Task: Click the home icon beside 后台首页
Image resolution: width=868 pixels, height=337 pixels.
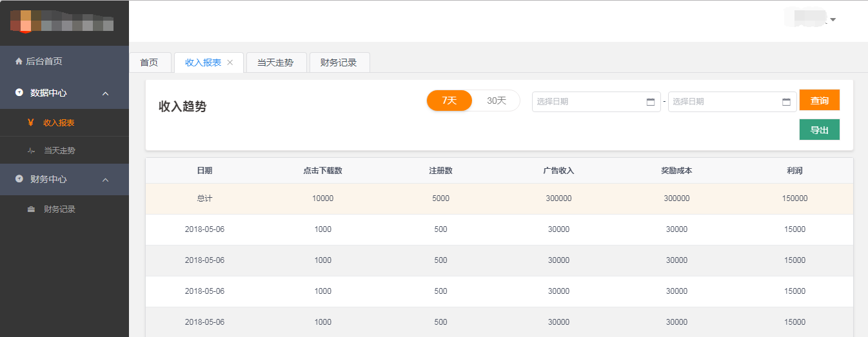Action: (x=19, y=62)
